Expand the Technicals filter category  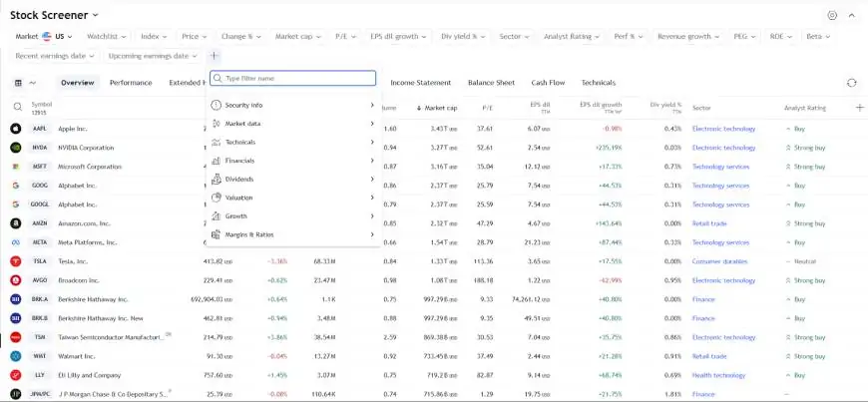293,143
